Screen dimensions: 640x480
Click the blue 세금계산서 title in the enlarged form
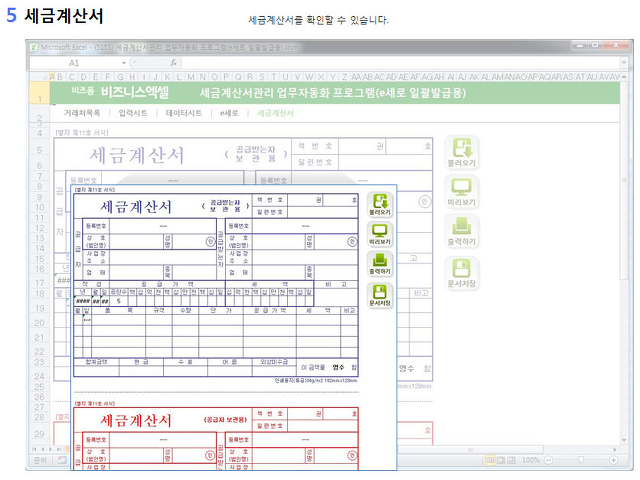[136, 207]
